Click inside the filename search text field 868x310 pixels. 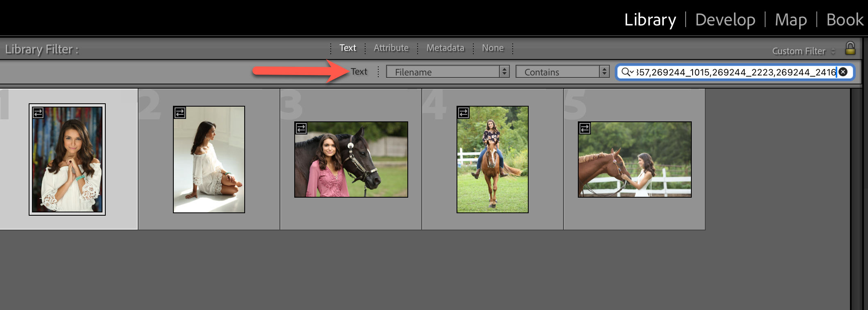coord(734,72)
